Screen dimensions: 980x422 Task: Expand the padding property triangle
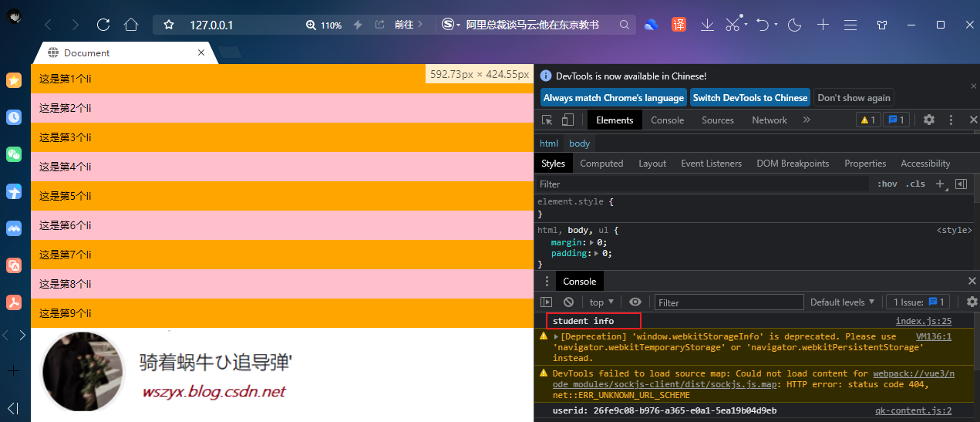[596, 253]
